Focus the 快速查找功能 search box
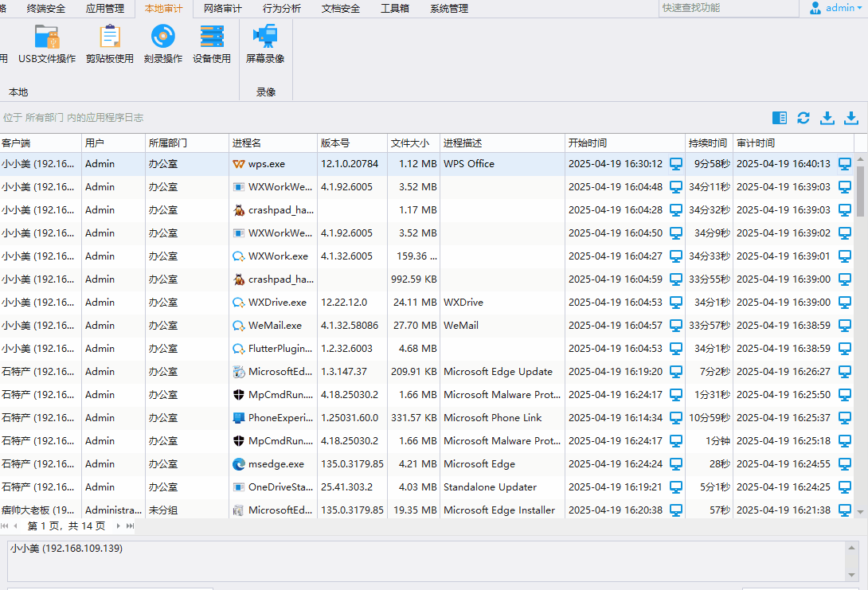Screen dimensions: 868x590 coord(728,8)
